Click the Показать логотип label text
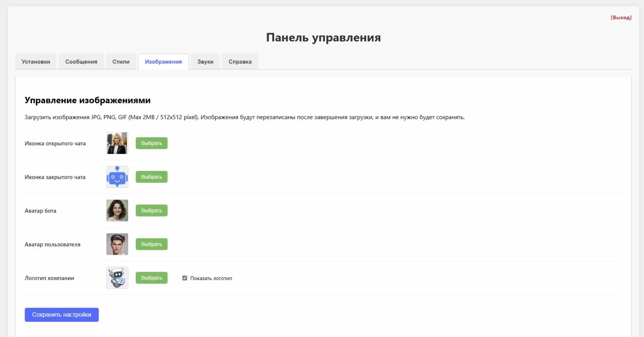644x337 pixels. coord(211,278)
